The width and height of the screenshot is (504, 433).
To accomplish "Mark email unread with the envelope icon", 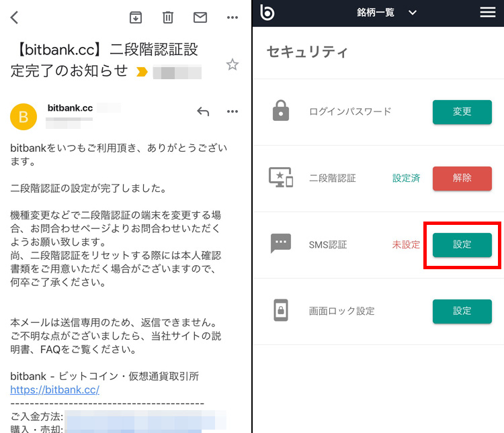I will pos(200,17).
